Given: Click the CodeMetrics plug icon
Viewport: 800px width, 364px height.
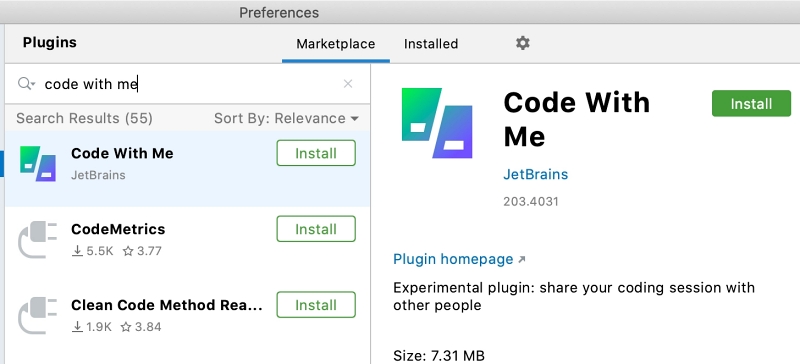Looking at the screenshot, I should pyautogui.click(x=38, y=239).
